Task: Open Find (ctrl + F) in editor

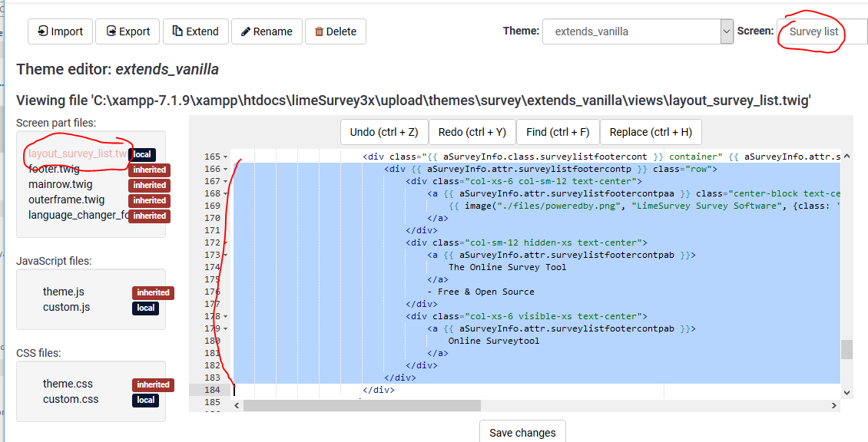Action: [x=558, y=132]
